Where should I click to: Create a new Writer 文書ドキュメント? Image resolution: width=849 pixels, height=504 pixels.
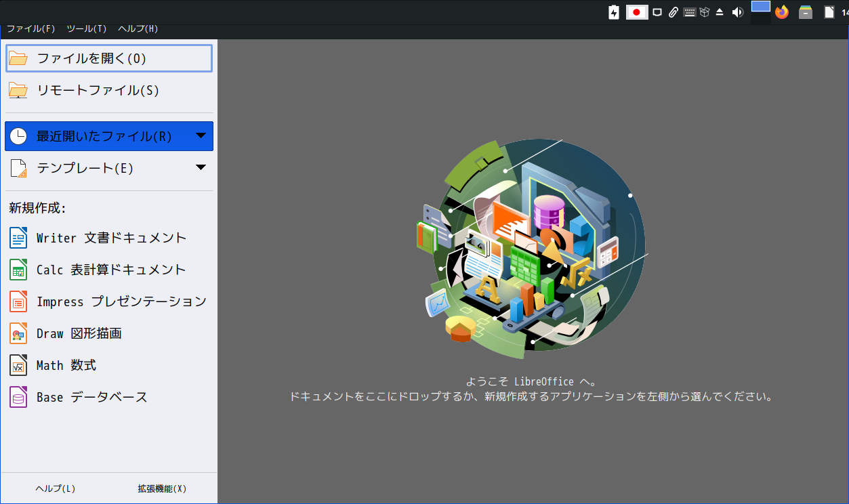pyautogui.click(x=109, y=238)
